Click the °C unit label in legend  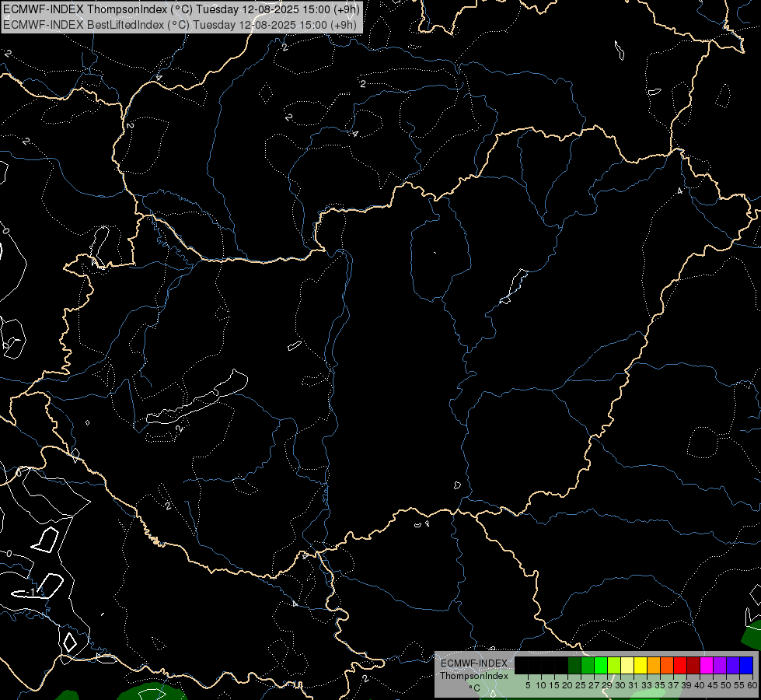pyautogui.click(x=475, y=688)
